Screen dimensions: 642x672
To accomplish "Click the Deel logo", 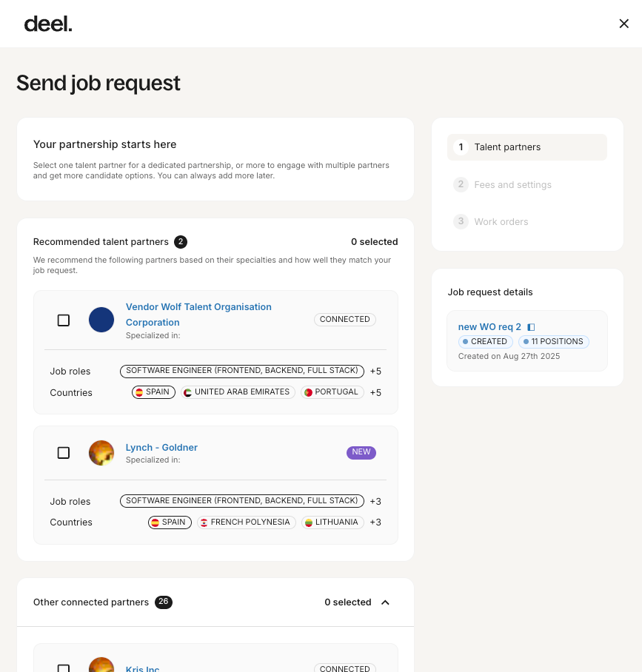I will pyautogui.click(x=48, y=24).
